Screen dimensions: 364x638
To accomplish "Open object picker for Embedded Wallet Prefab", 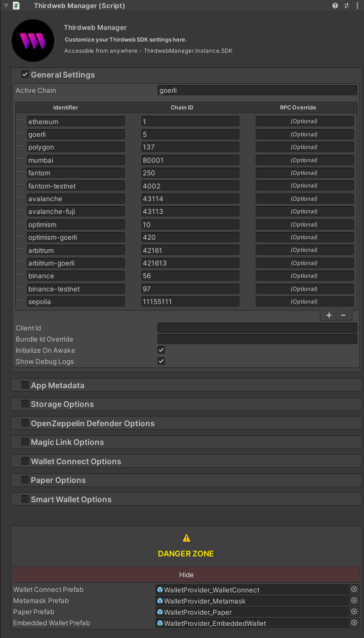I will (354, 623).
